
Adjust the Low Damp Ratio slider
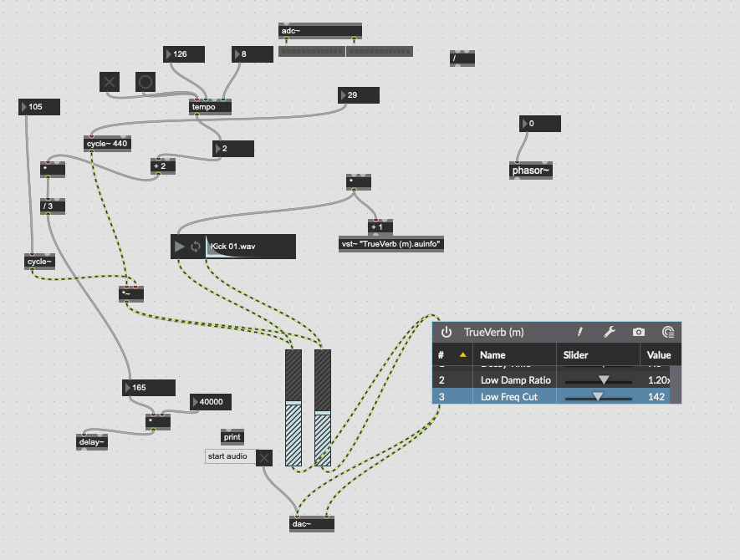(598, 380)
